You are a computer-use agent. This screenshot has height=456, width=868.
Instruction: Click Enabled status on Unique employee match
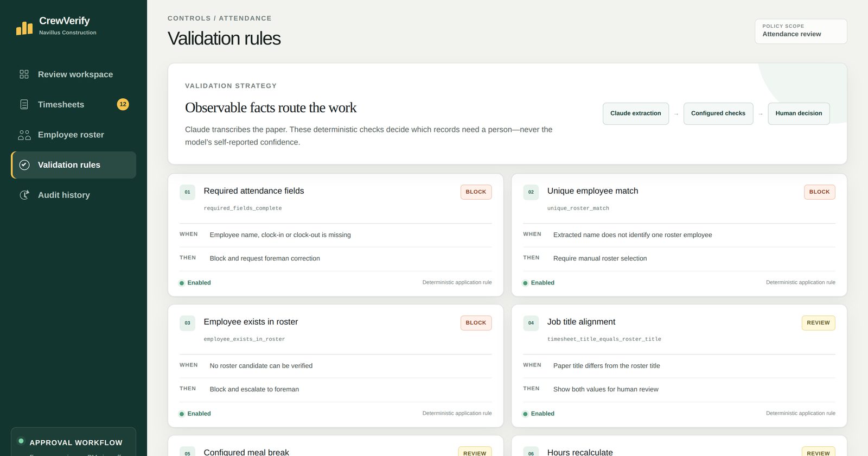(538, 283)
